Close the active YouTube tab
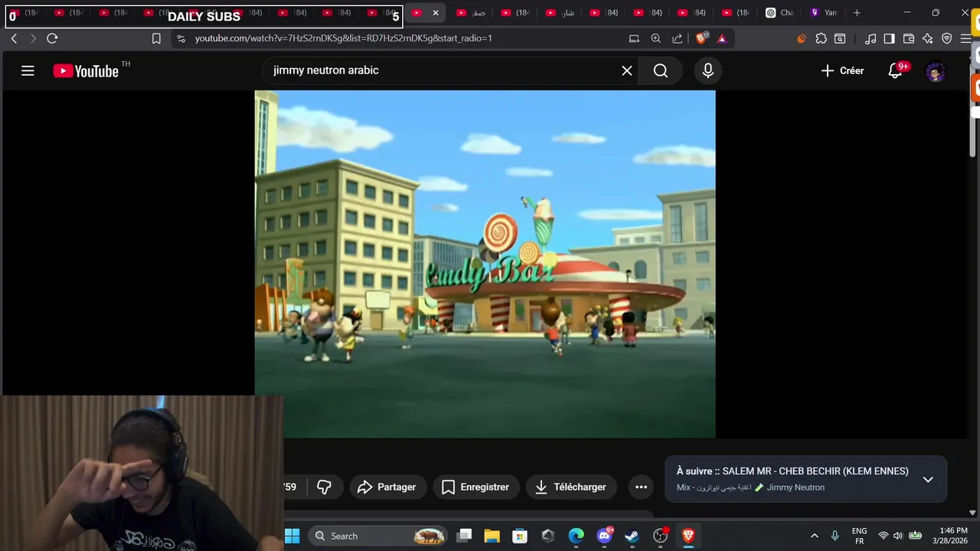 [436, 13]
